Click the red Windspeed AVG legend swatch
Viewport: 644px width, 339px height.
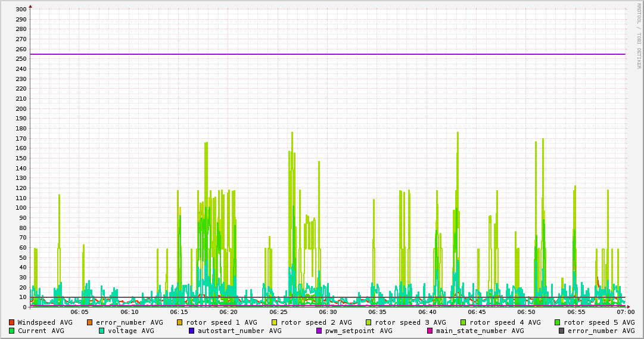coord(11,322)
